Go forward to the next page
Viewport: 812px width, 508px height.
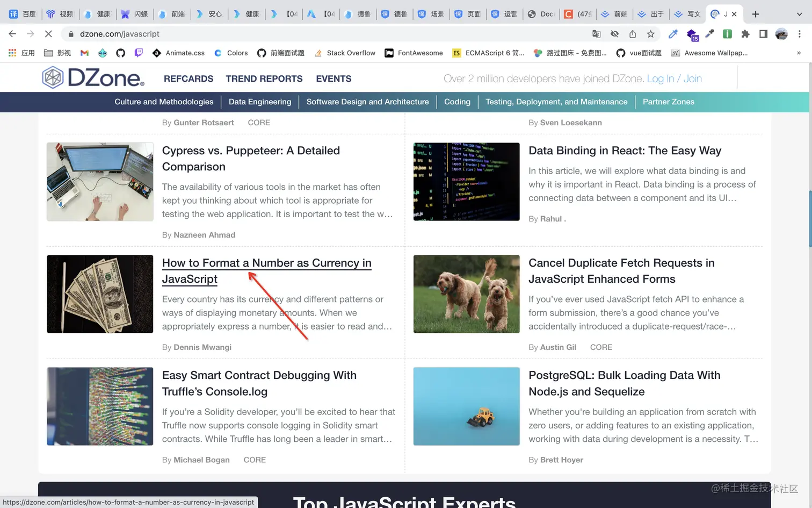[31, 34]
